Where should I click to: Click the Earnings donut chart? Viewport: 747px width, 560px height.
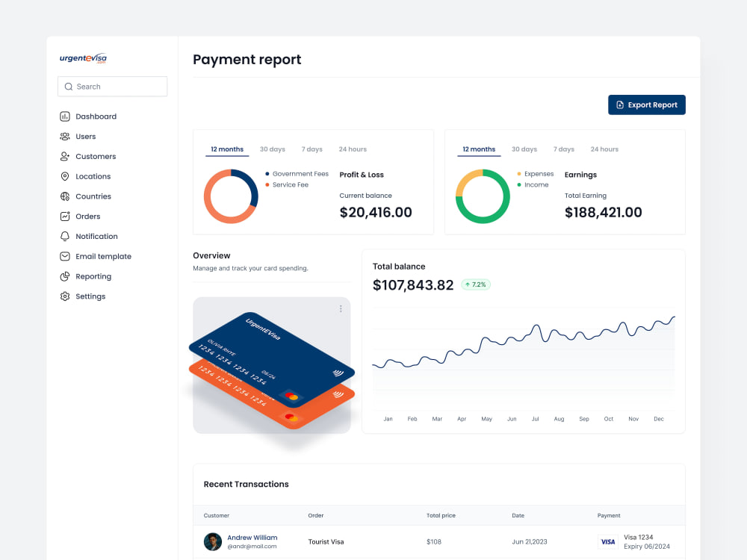483,196
